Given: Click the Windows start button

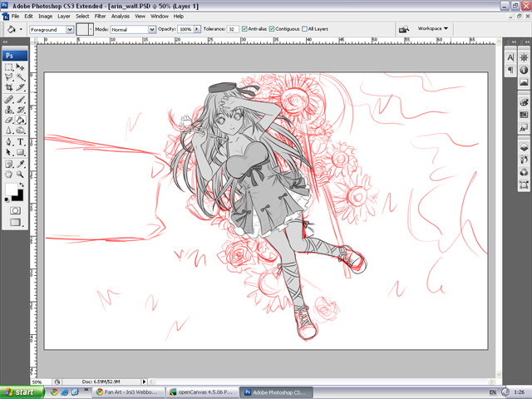Looking at the screenshot, I should (x=22, y=392).
